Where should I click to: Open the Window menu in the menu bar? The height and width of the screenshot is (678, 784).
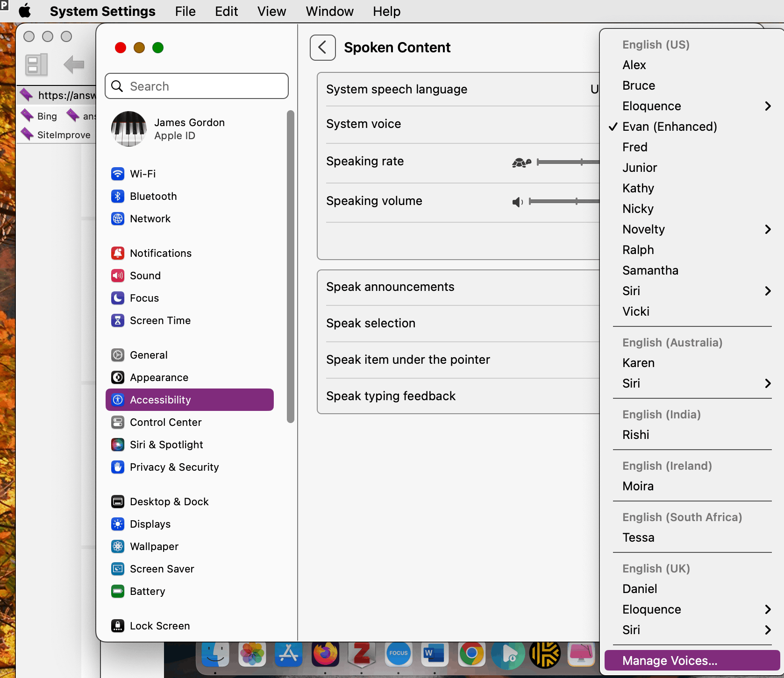tap(330, 11)
